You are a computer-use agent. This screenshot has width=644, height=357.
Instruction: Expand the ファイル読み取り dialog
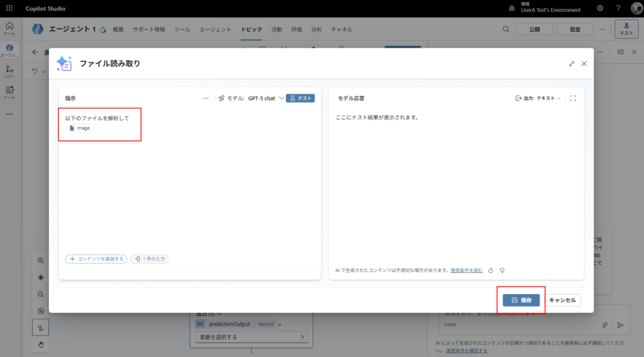(571, 63)
